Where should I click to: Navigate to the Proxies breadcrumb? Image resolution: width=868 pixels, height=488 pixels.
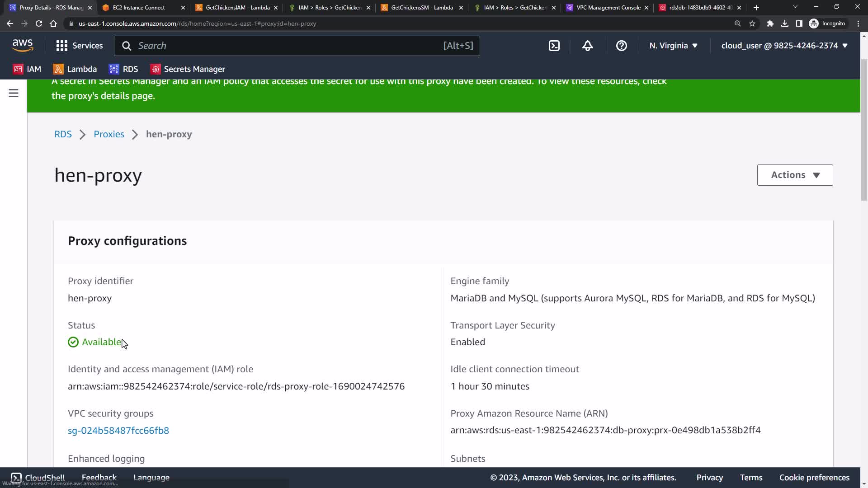(x=109, y=134)
